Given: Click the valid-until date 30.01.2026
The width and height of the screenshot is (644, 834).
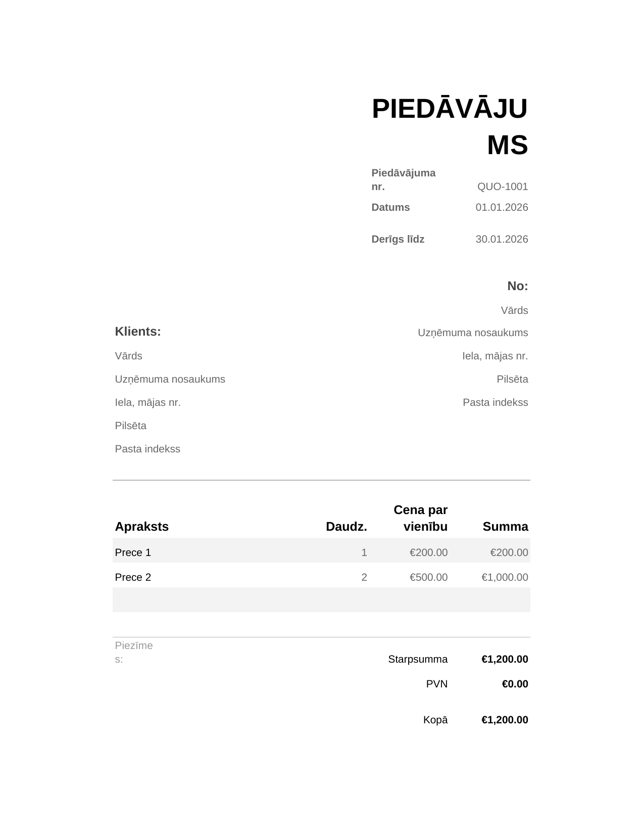Looking at the screenshot, I should (x=502, y=239).
